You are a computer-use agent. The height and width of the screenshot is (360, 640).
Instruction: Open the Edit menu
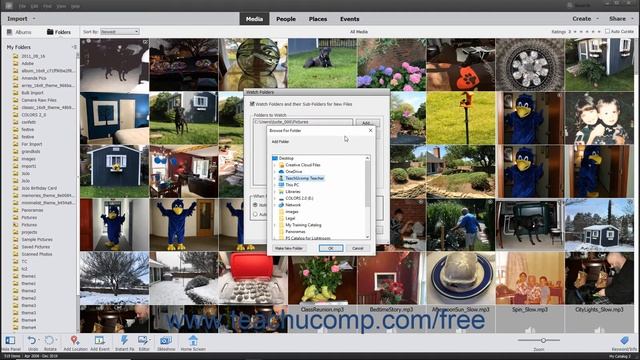(x=35, y=7)
